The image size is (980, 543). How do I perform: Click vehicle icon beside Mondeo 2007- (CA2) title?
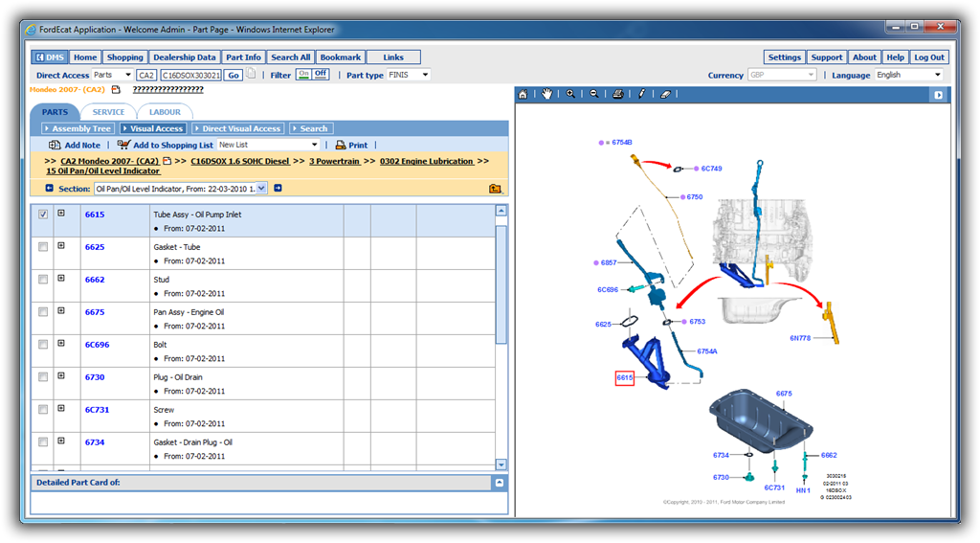(x=116, y=89)
